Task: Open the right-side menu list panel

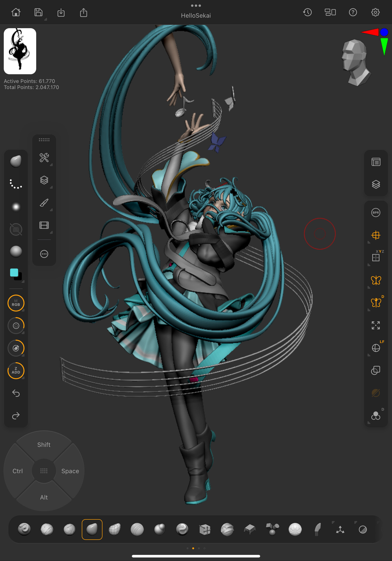Action: pyautogui.click(x=376, y=162)
